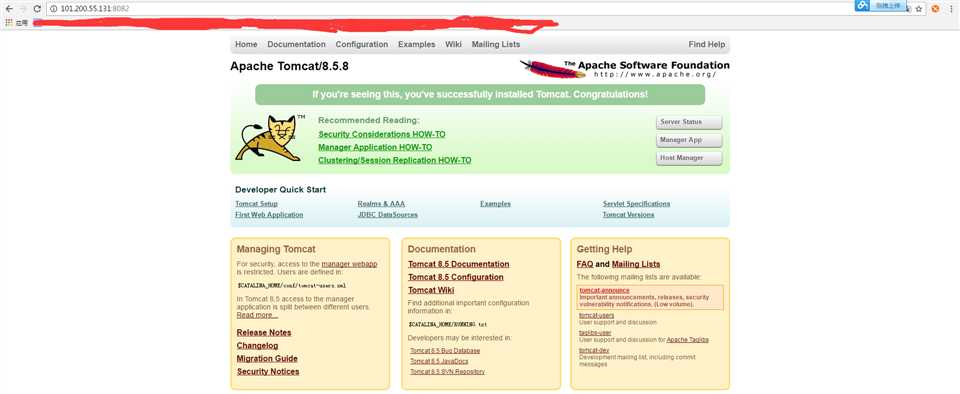
Task: Open the First Web Application link
Action: click(x=269, y=215)
